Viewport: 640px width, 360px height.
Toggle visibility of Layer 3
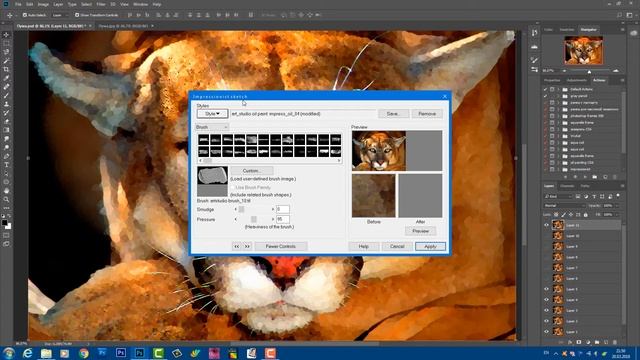point(547,310)
